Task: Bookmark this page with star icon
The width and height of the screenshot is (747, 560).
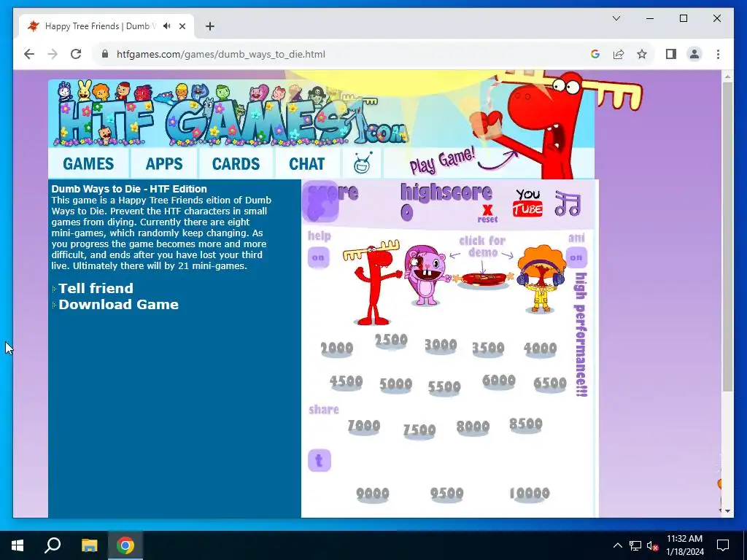Action: tap(642, 54)
